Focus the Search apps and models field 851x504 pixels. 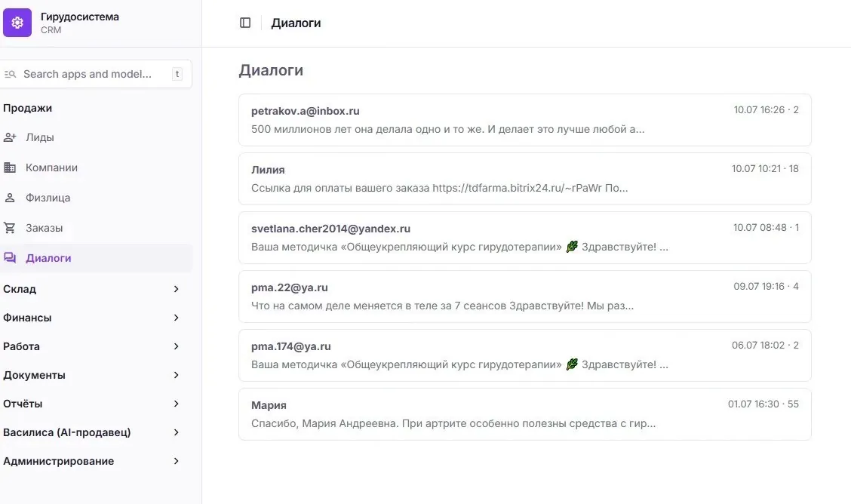(x=96, y=75)
